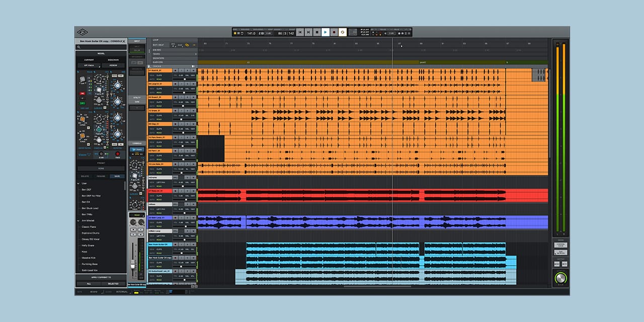Record-arm the 01 Kick16_01 track
This screenshot has width=644, height=322.
176,70
